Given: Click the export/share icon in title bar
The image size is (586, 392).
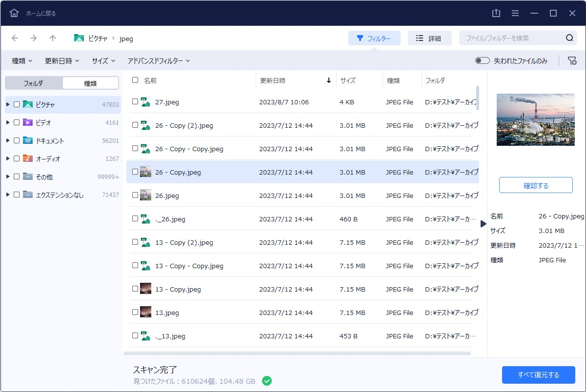Looking at the screenshot, I should (496, 13).
